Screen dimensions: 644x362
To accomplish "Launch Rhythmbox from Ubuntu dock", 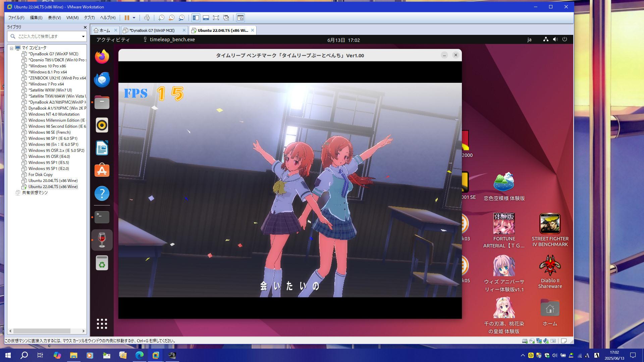I will click(102, 125).
